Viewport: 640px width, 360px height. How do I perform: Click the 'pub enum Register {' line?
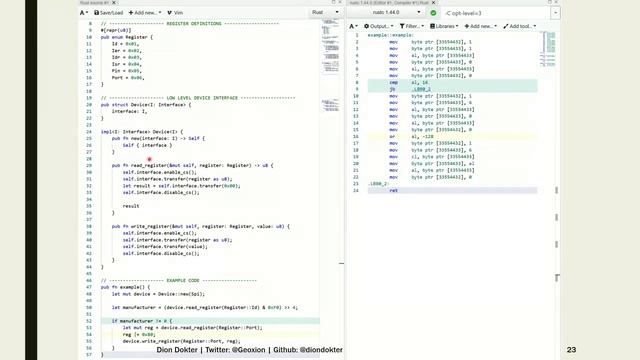(127, 37)
